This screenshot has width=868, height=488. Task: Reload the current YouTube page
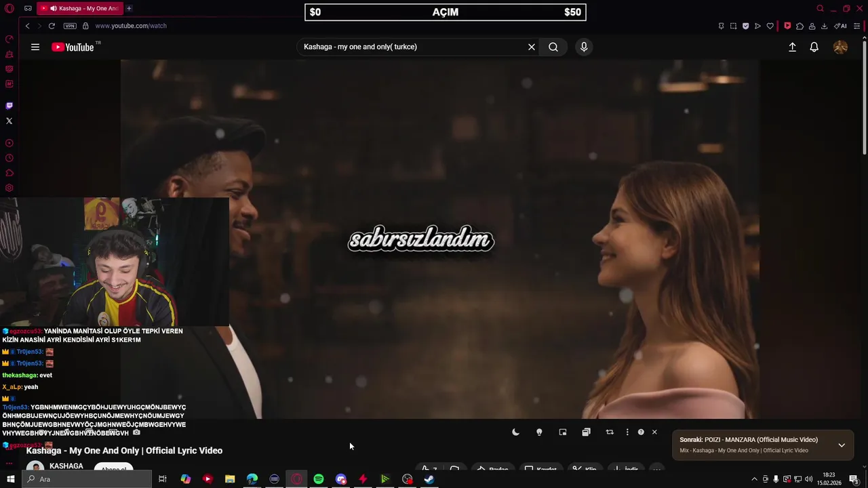pos(52,26)
